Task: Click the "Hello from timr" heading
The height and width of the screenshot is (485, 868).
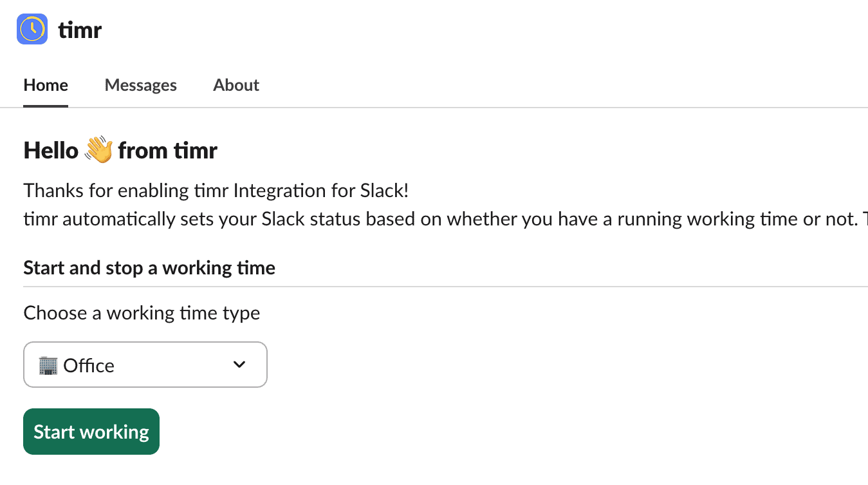Action: [x=120, y=151]
